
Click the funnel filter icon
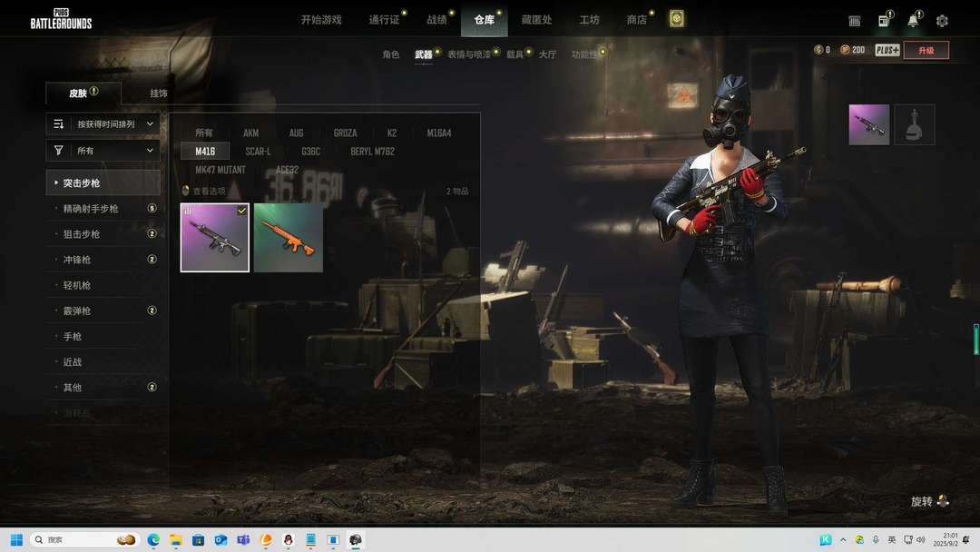coord(59,150)
